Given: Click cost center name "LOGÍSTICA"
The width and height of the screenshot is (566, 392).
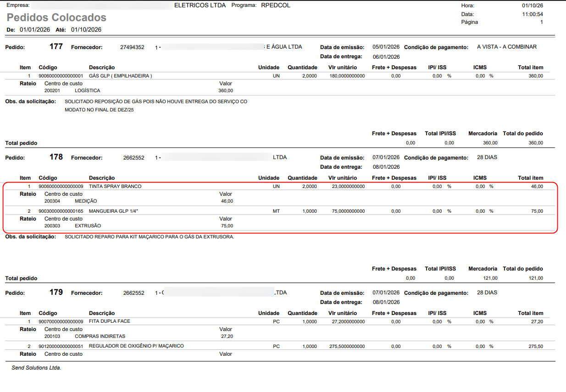Looking at the screenshot, I should (x=87, y=91).
